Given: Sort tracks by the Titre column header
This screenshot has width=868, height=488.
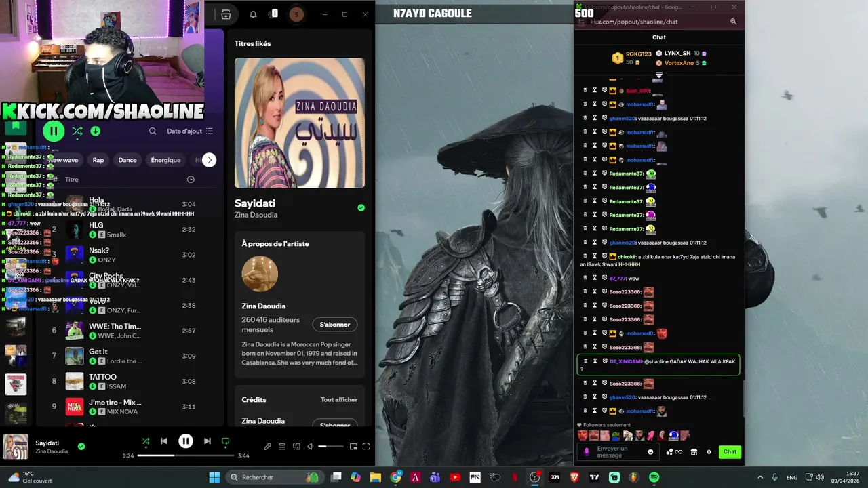Looking at the screenshot, I should click(72, 180).
